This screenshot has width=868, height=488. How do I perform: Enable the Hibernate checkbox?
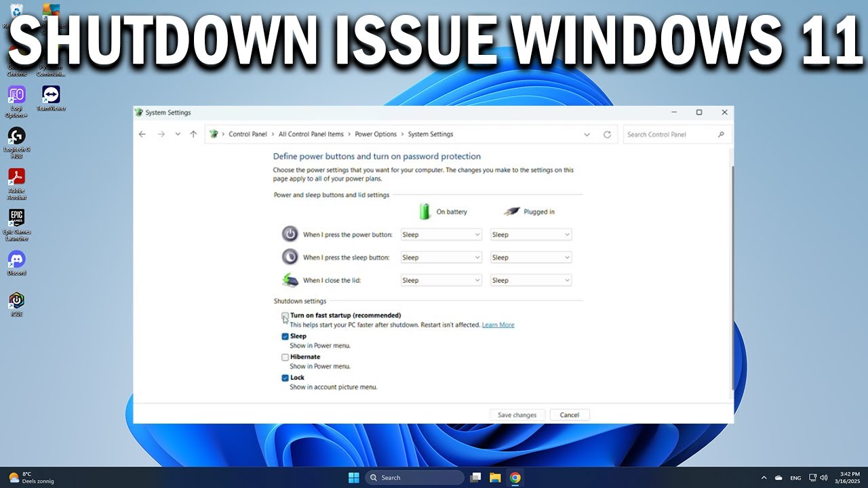(x=285, y=357)
